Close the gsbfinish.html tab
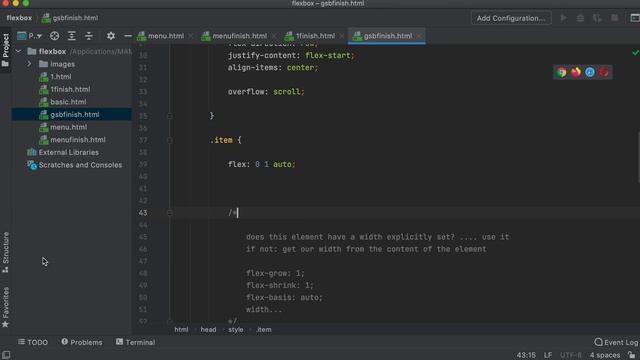 pyautogui.click(x=419, y=36)
